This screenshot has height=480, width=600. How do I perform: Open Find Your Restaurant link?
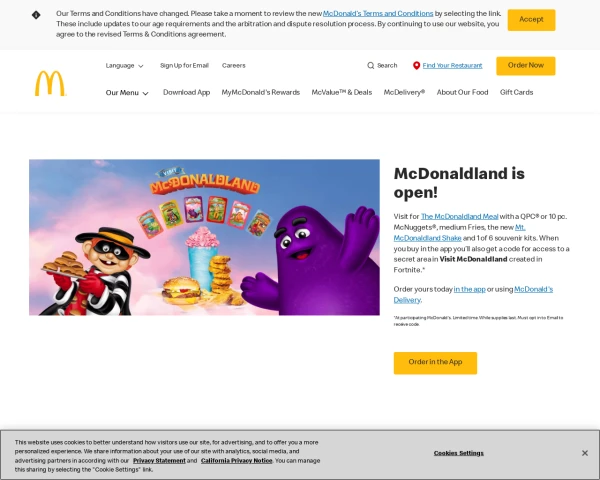point(452,65)
